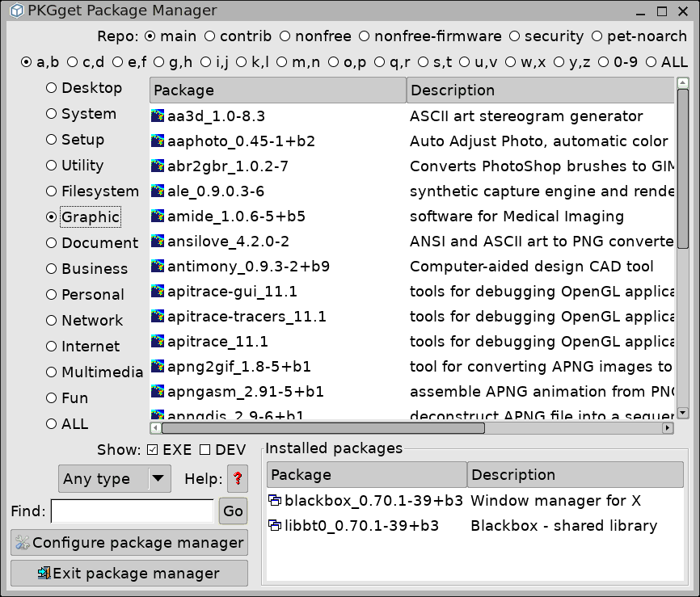
Task: Choose the ALL letter filter
Action: click(667, 62)
